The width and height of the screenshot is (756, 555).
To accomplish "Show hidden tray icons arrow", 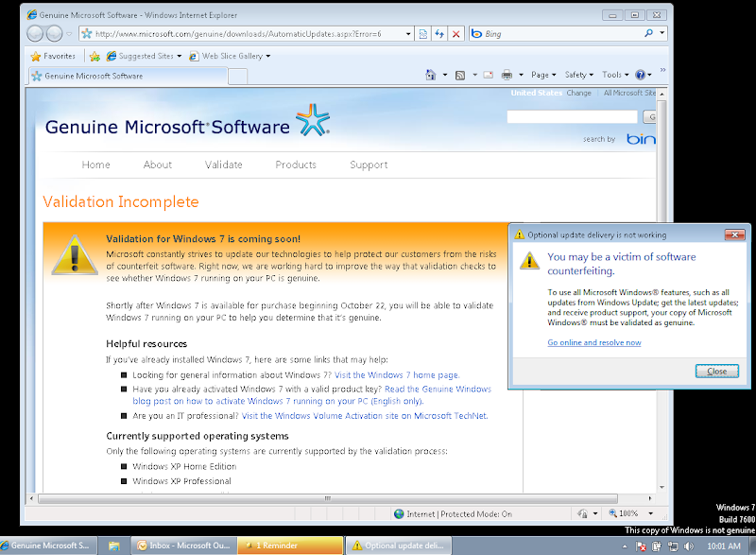I will (625, 546).
